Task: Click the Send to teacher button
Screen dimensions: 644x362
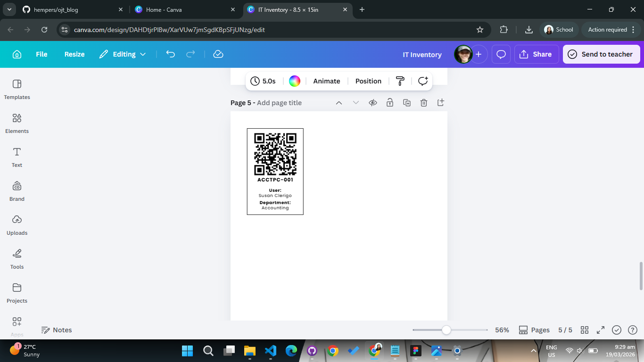Action: (x=601, y=54)
